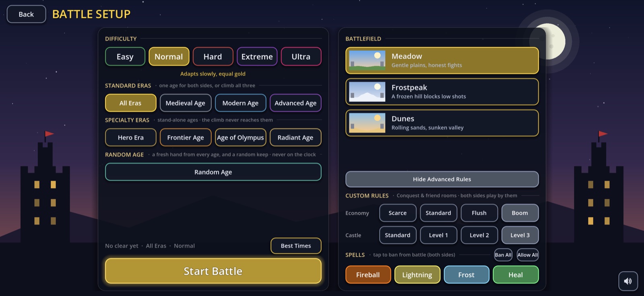Pick Extreme difficulty
Screen dimensions: 644x296
coord(257,57)
